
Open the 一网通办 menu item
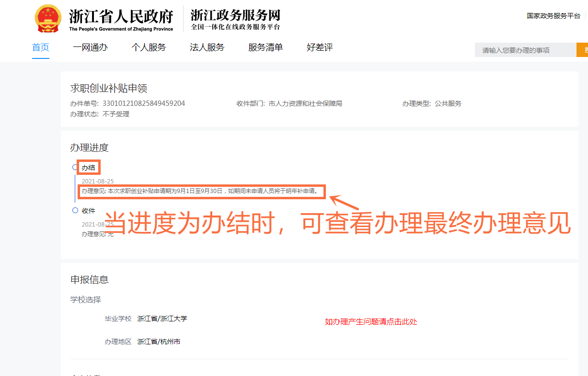(x=90, y=47)
